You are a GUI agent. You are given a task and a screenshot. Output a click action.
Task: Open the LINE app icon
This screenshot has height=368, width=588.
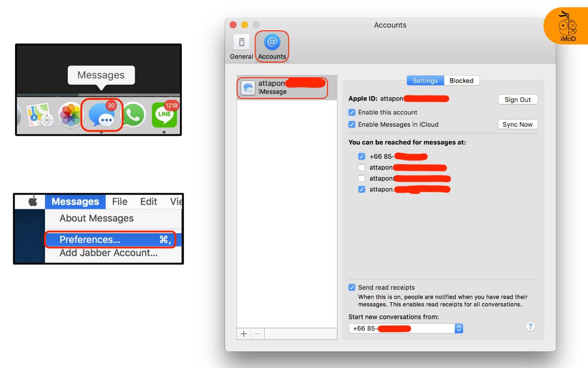164,115
